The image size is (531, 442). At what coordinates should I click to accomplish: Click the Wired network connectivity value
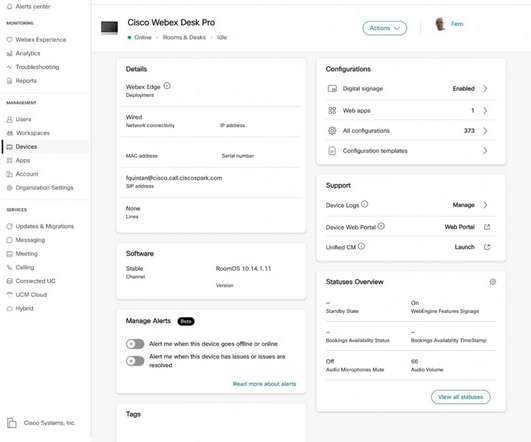click(x=134, y=117)
